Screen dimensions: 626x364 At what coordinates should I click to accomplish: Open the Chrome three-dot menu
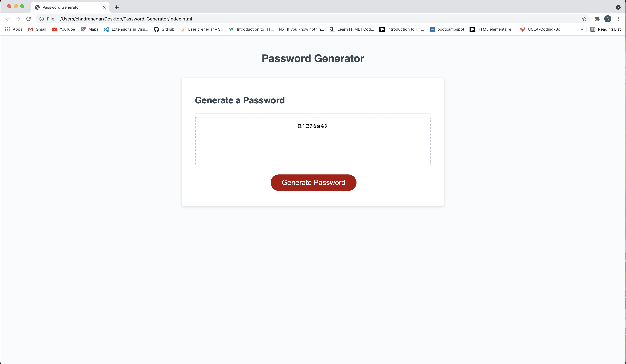pos(619,19)
